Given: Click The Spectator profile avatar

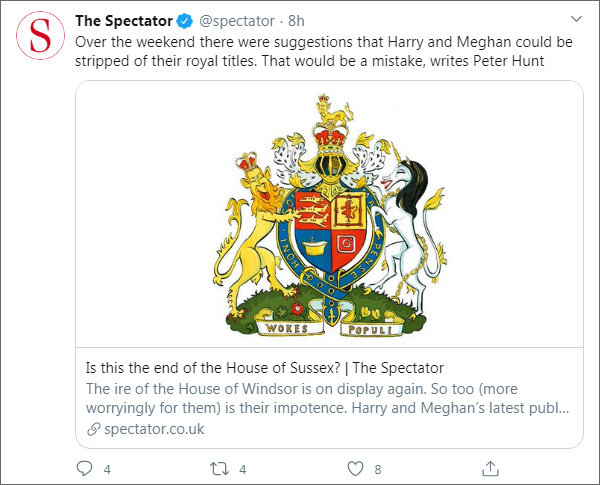Looking at the screenshot, I should [x=42, y=36].
